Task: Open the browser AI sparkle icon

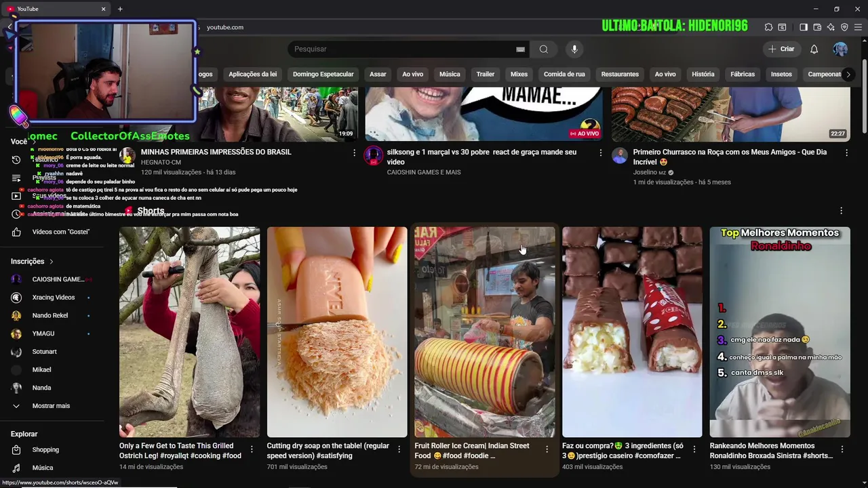Action: (x=831, y=27)
